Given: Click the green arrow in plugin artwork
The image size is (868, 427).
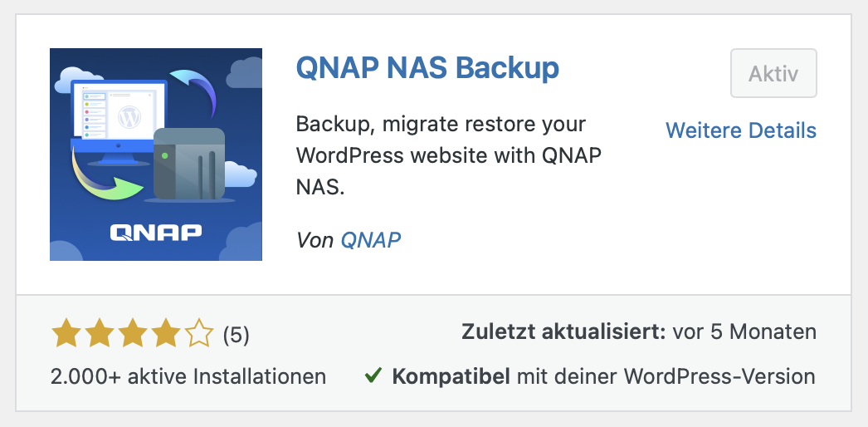Looking at the screenshot, I should click(x=108, y=175).
